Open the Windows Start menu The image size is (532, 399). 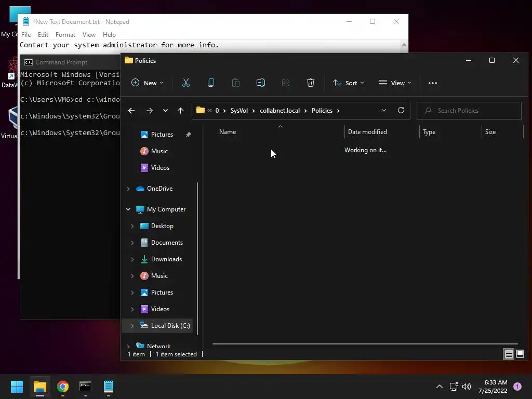click(x=17, y=387)
